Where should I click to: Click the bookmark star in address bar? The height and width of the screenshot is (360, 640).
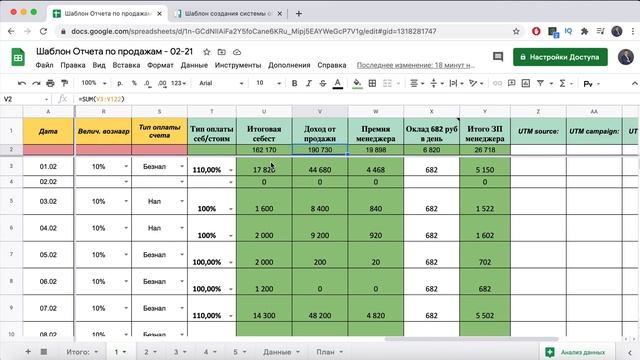[516, 31]
